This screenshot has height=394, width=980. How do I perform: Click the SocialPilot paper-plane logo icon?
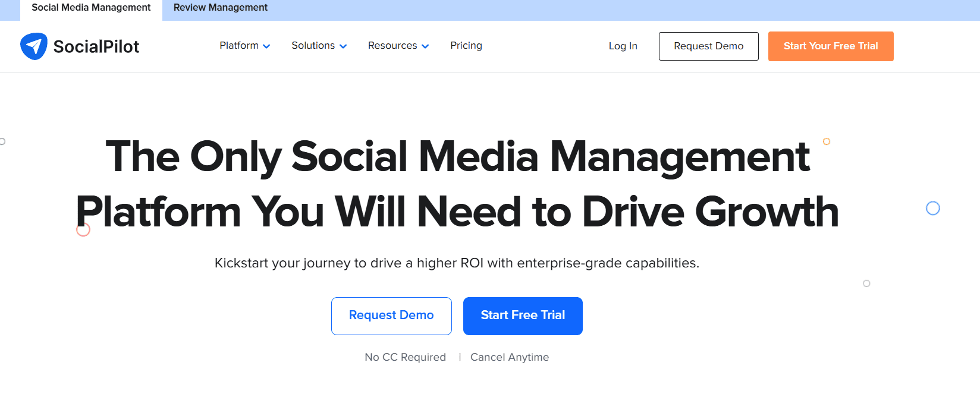pos(34,46)
